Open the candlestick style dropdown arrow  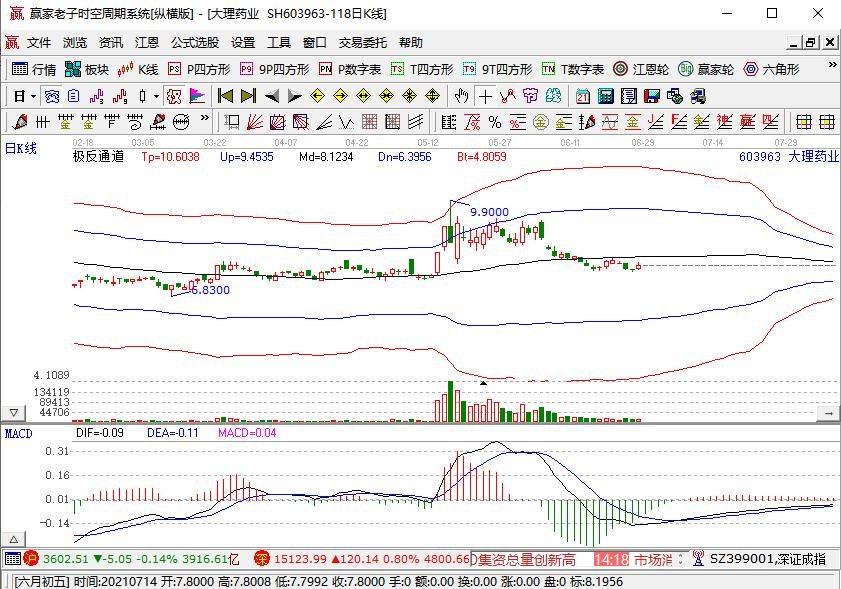156,97
